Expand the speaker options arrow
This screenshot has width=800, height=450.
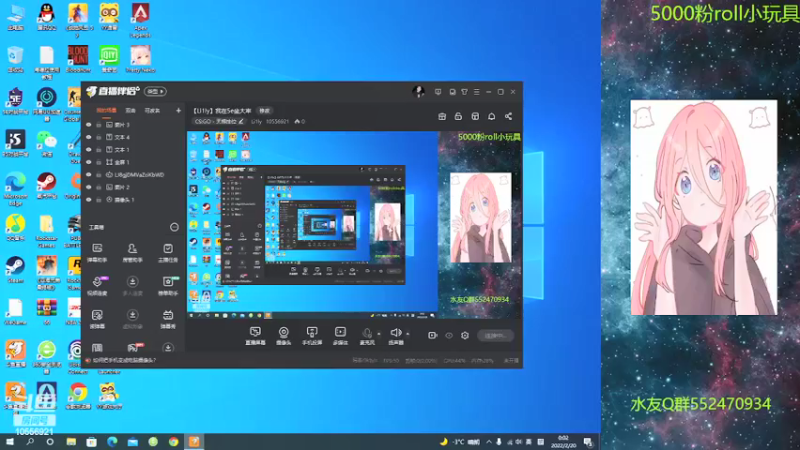[408, 334]
